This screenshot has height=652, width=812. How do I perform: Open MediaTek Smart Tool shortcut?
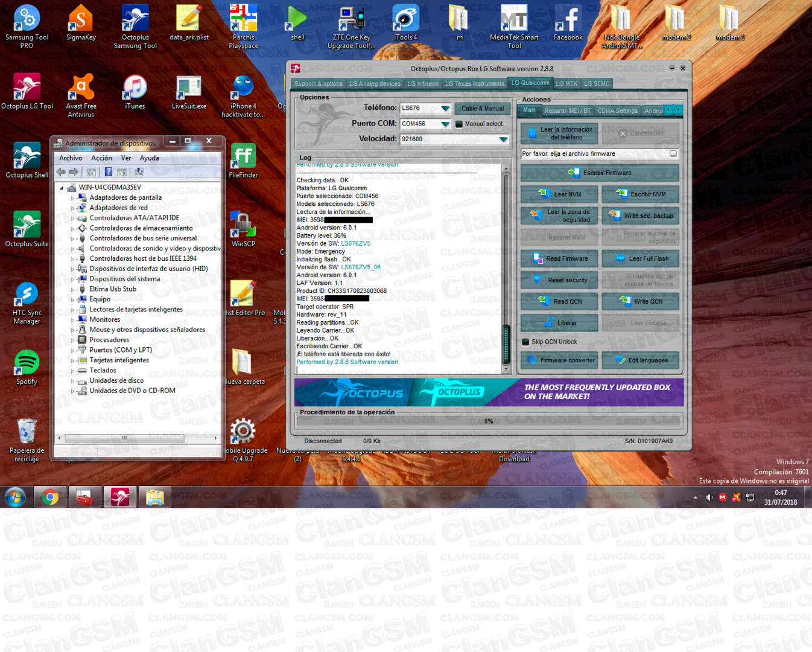coord(514,27)
